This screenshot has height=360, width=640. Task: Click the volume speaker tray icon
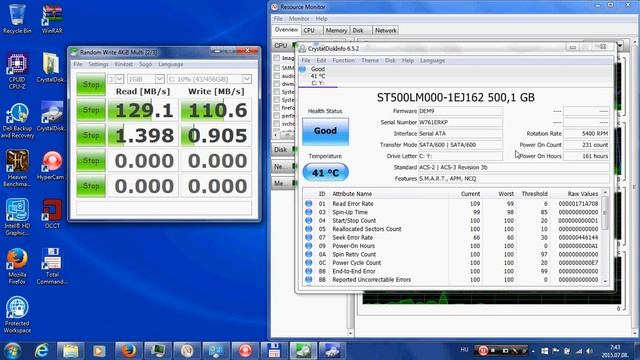click(x=590, y=351)
